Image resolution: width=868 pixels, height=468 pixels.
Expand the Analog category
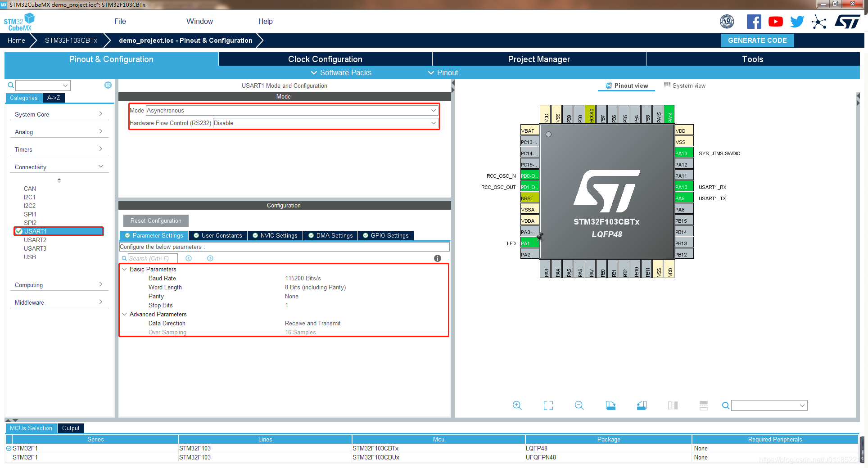tap(59, 132)
